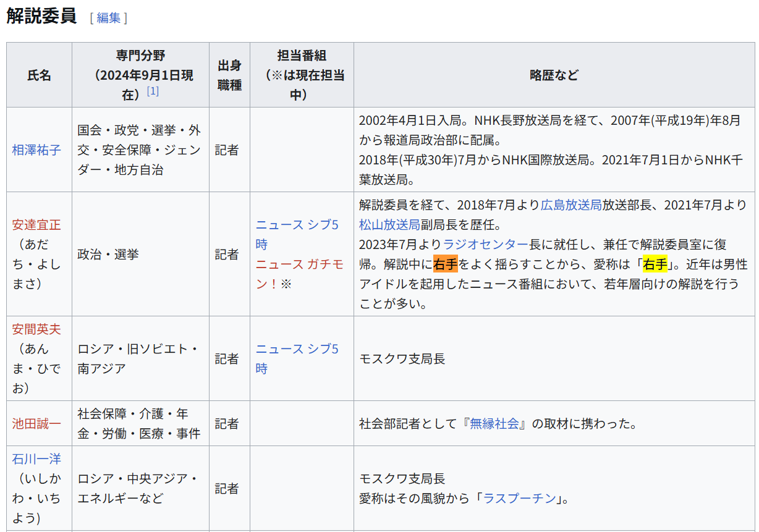The width and height of the screenshot is (759, 532).
Task: Click the yellow-highlighted 右手 text
Action: pos(655,264)
